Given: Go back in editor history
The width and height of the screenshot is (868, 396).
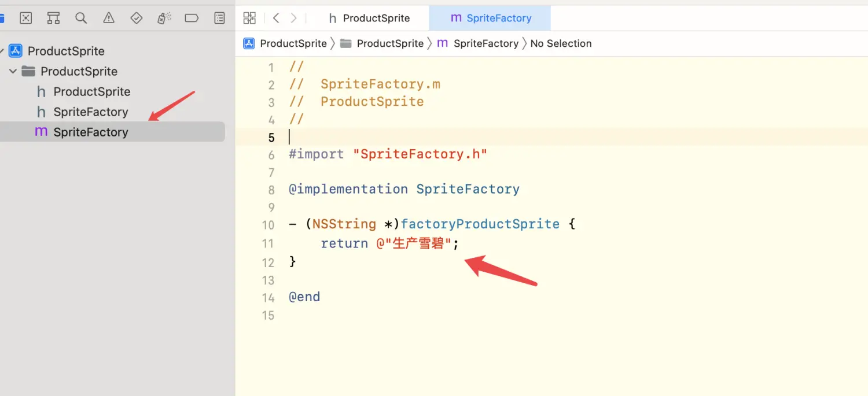Looking at the screenshot, I should [276, 18].
